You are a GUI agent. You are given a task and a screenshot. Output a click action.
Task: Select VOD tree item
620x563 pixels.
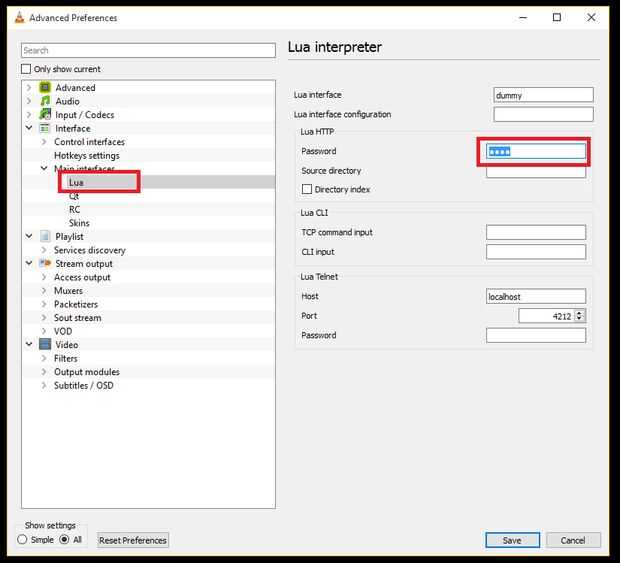(63, 331)
